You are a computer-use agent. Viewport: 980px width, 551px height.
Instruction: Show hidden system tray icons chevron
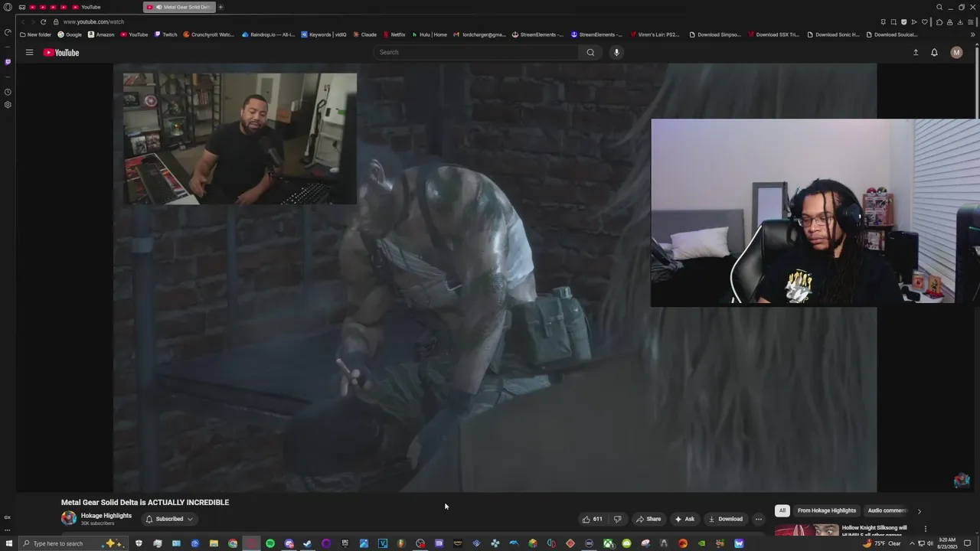(911, 543)
